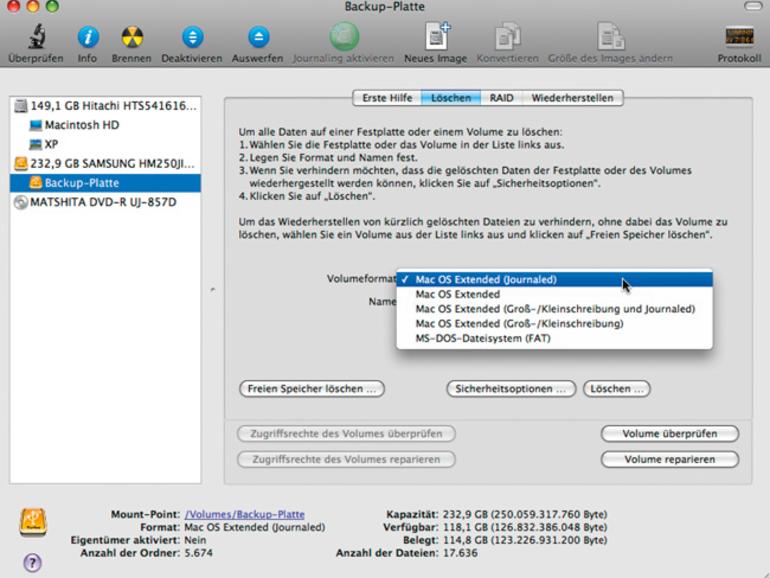Click the MATSHITA DVD drive icon

pos(21,202)
